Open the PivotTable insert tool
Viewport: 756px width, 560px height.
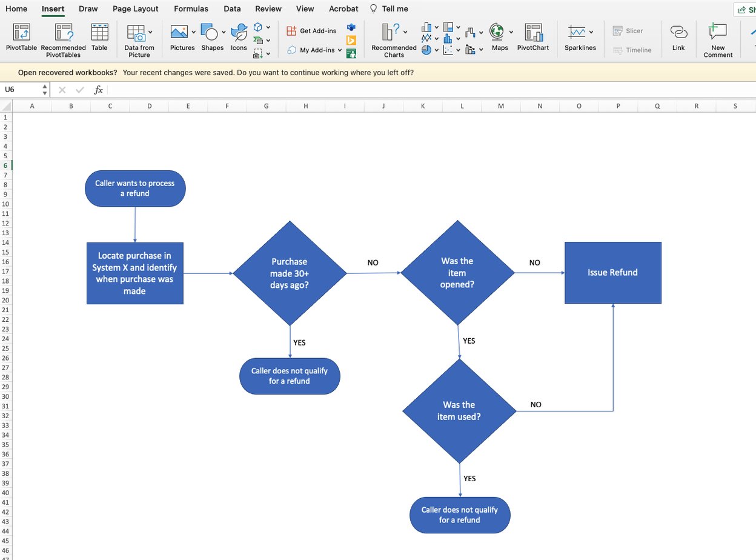tap(21, 38)
